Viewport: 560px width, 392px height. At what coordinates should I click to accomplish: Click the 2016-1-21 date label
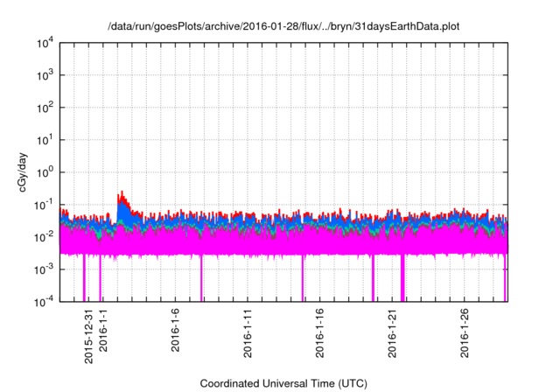point(392,333)
